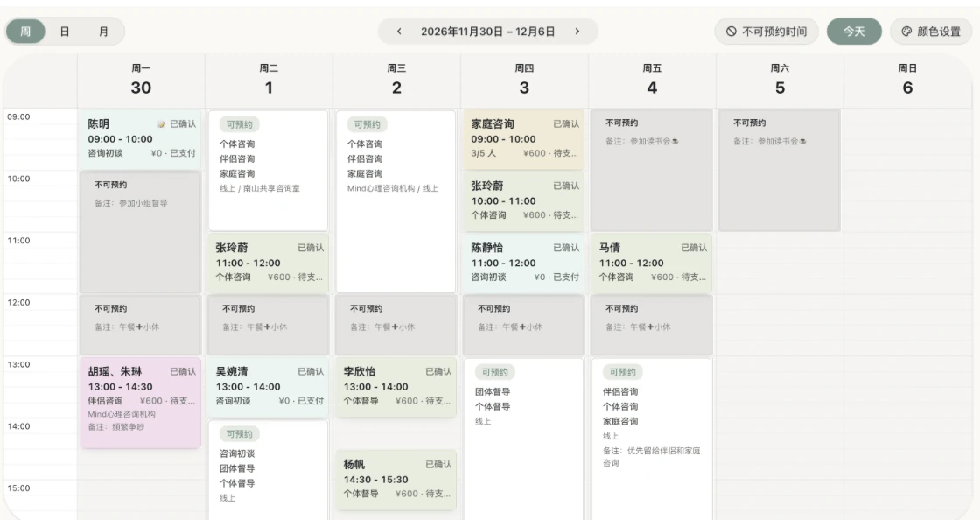Open 张玲蔚 10:00 - 11:00 Thursday appointment

pos(524,201)
